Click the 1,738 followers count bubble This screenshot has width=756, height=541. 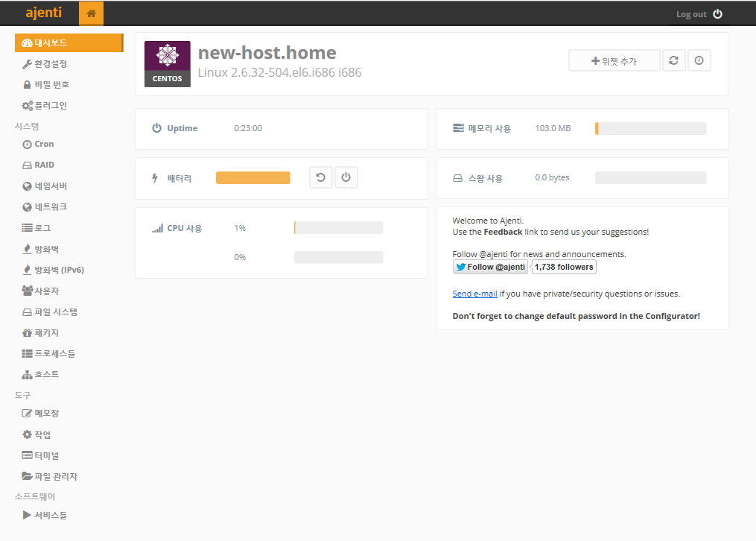click(564, 267)
